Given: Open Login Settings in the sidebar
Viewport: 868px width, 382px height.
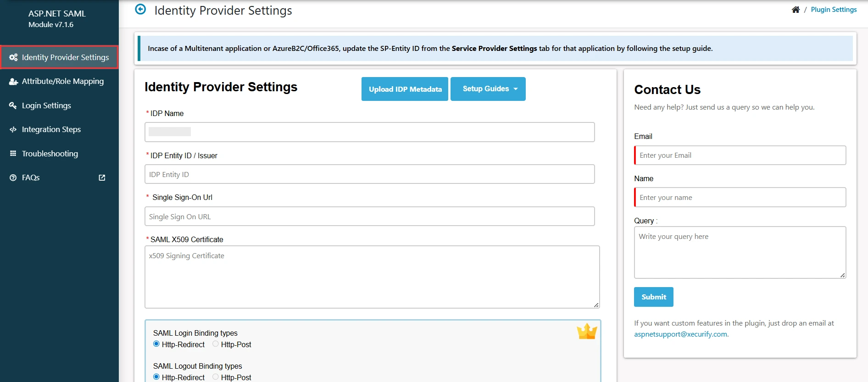Looking at the screenshot, I should tap(46, 105).
